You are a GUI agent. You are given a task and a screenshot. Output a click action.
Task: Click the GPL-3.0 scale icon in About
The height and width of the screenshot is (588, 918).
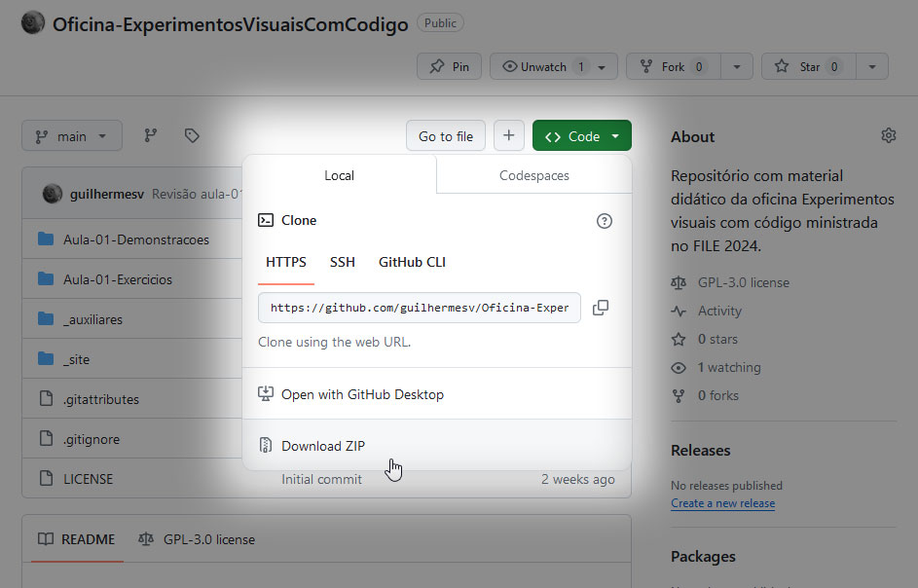click(679, 283)
